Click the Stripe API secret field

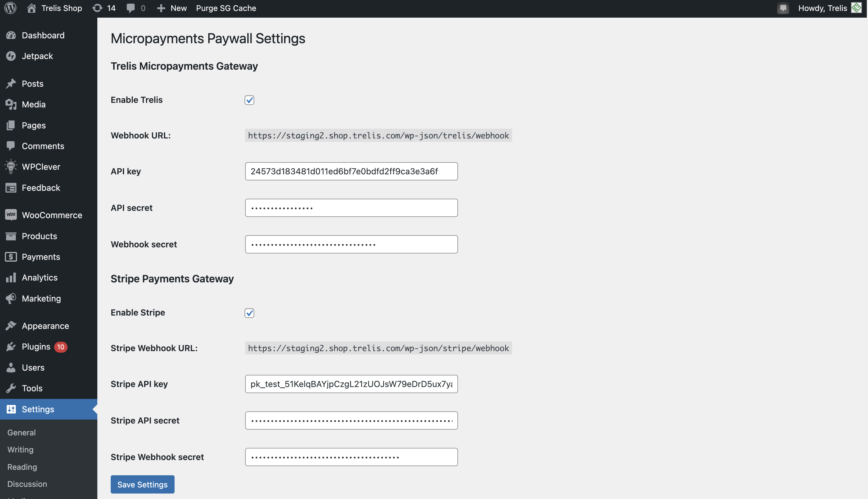352,420
